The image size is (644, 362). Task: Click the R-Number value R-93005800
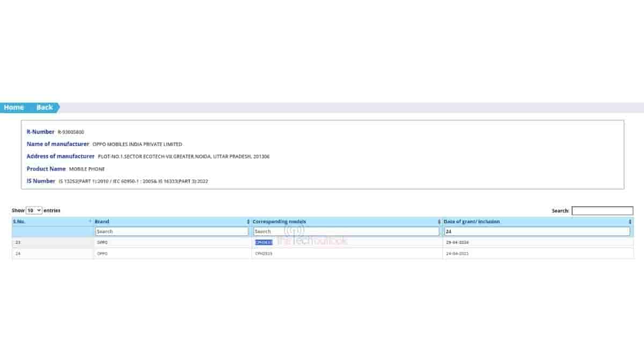click(x=71, y=132)
